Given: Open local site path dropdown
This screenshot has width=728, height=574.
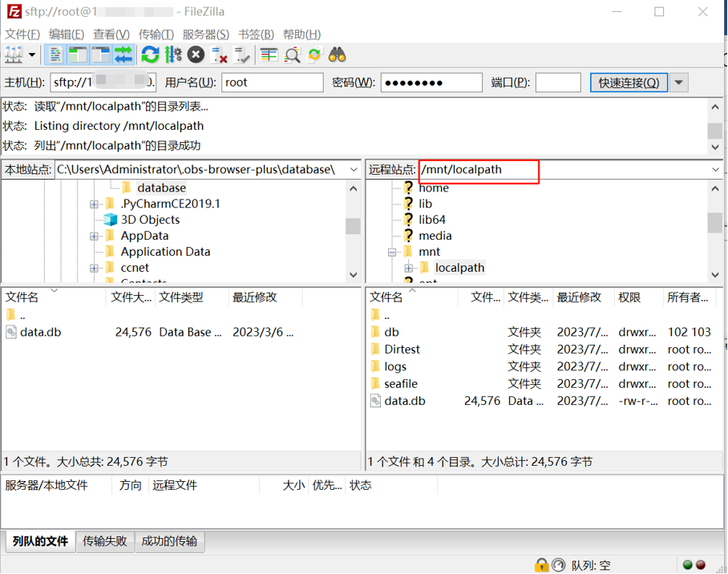Looking at the screenshot, I should tap(354, 169).
